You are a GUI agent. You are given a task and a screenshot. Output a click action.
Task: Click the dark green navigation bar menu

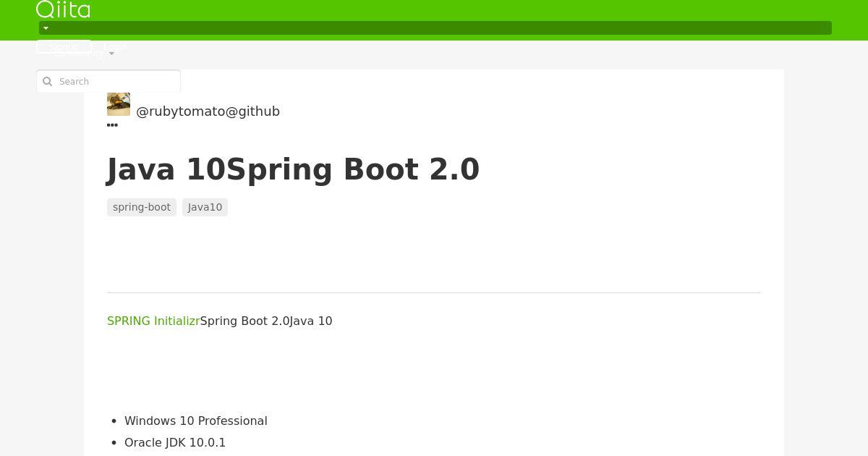point(435,28)
